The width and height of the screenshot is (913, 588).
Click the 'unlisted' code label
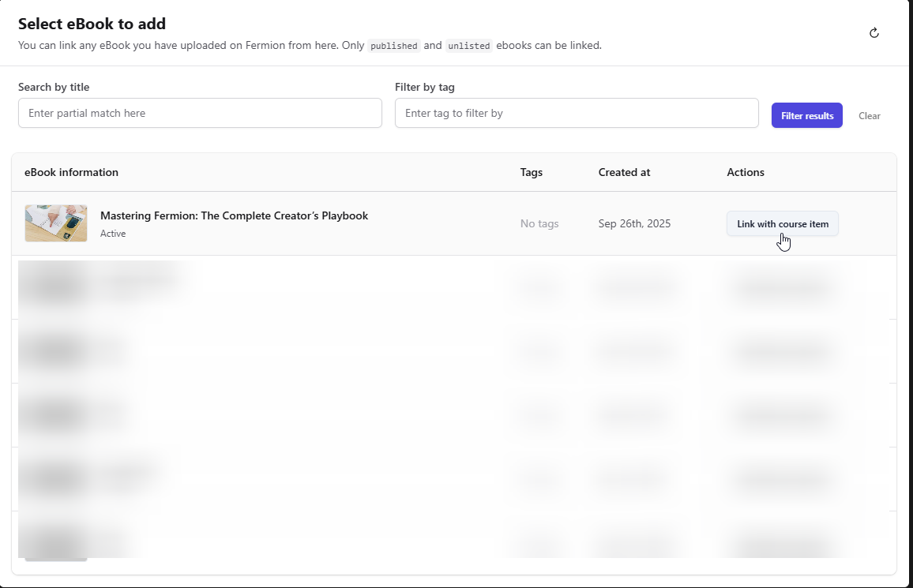tap(469, 46)
